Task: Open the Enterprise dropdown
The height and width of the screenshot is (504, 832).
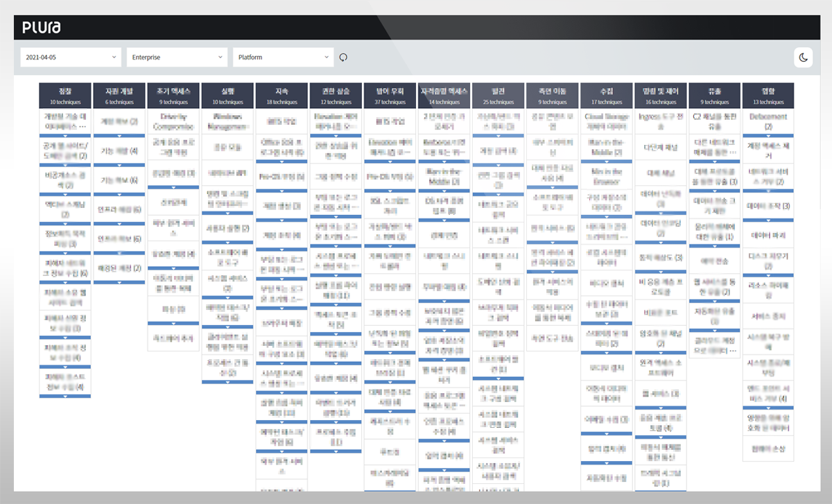Action: tap(177, 57)
